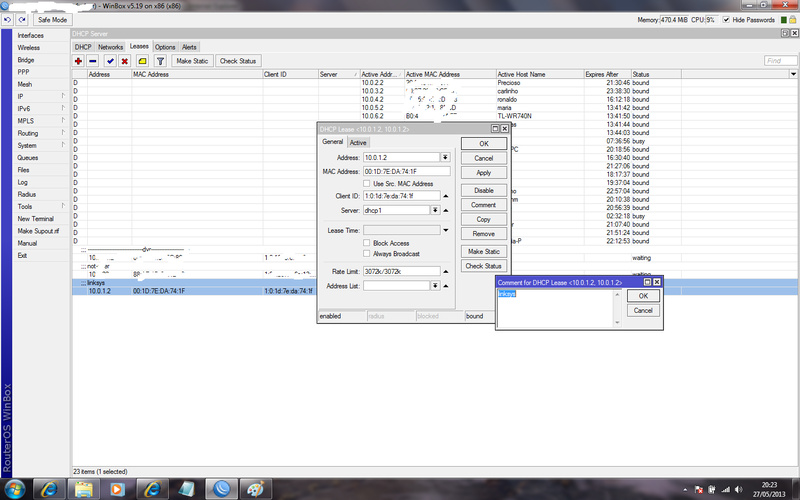The height and width of the screenshot is (500, 800).
Task: Enable the Block Access checkbox
Action: click(x=366, y=243)
